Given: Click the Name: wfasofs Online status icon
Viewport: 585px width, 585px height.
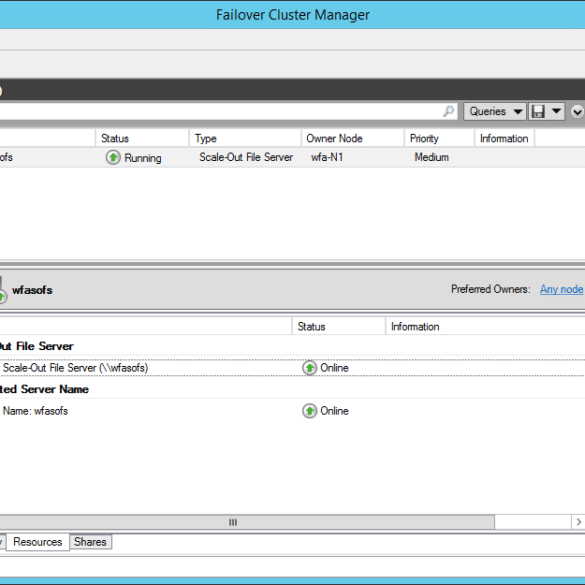Looking at the screenshot, I should [x=309, y=411].
